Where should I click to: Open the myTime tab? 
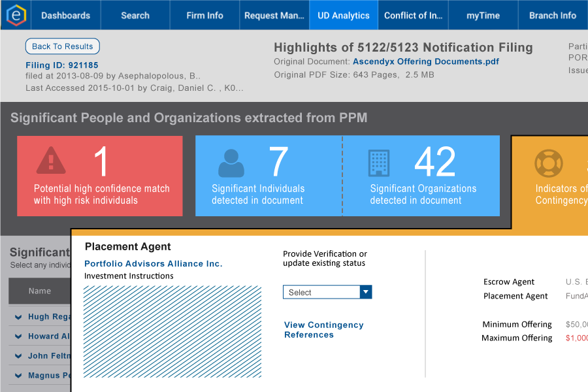pyautogui.click(x=482, y=15)
